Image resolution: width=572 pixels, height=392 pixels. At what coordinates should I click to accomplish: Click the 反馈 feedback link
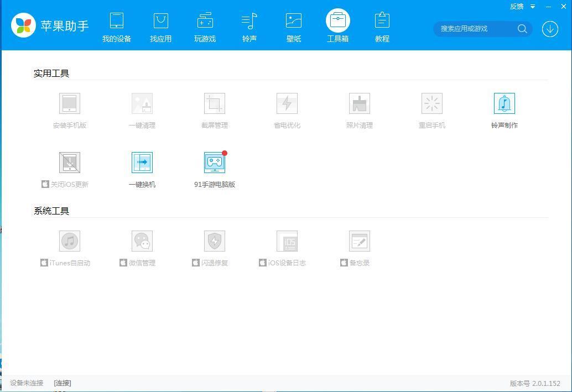517,6
